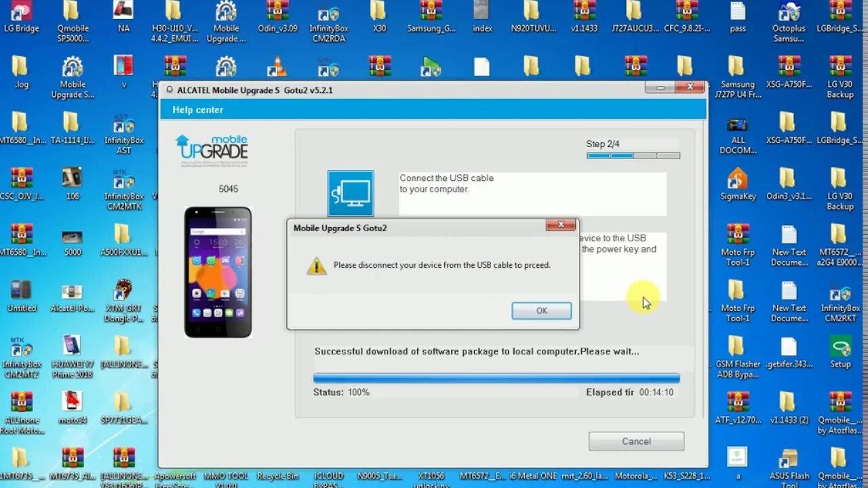Screen dimensions: 868x488
Task: Open InfinityBox CM2MT2 shortcut
Action: (x=21, y=357)
